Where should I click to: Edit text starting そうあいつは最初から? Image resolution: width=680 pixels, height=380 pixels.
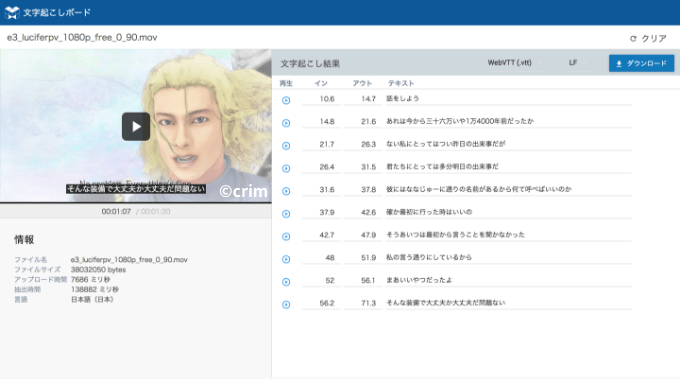pos(508,235)
